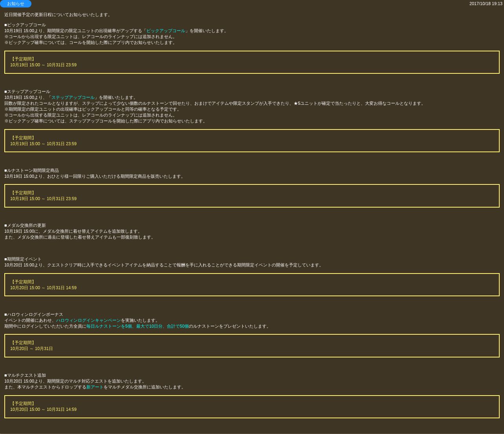This screenshot has width=504, height=434.
Task: Click the multi quest scheduled period dates
Action: click(x=43, y=410)
